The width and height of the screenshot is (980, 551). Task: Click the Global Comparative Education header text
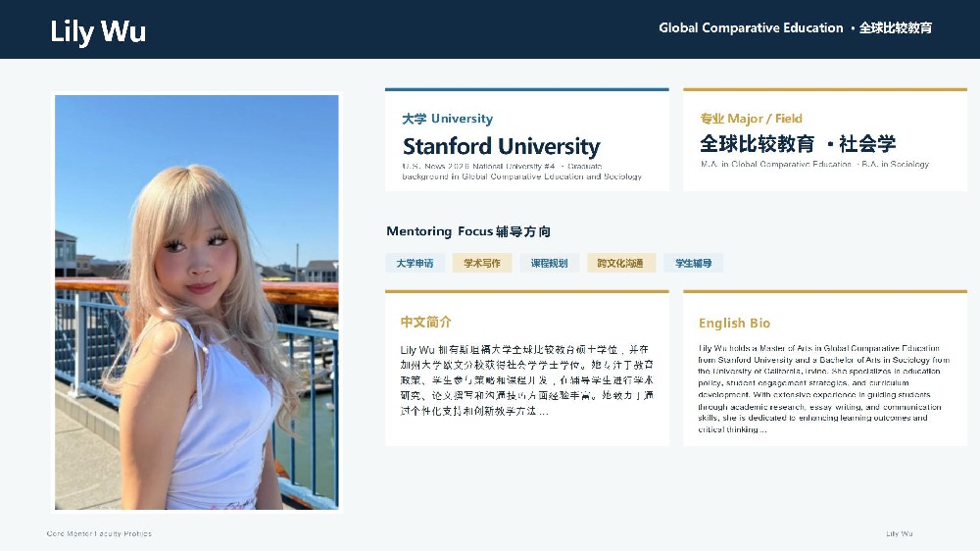795,28
